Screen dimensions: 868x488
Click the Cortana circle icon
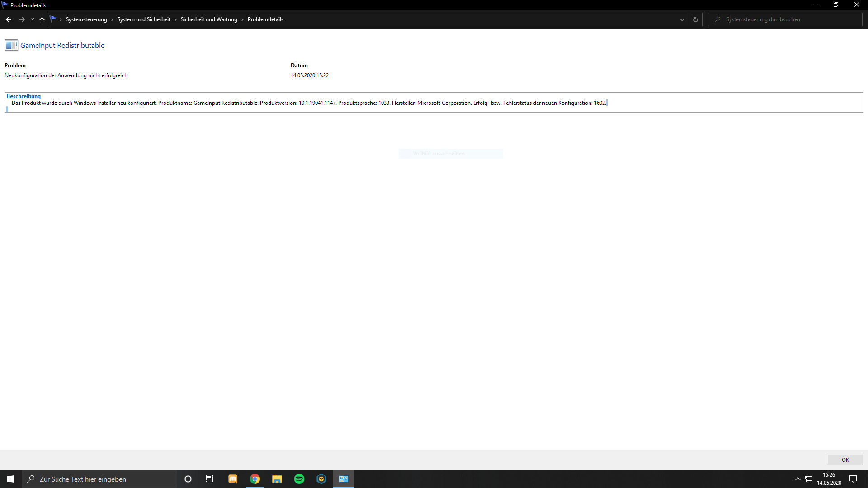pyautogui.click(x=188, y=479)
